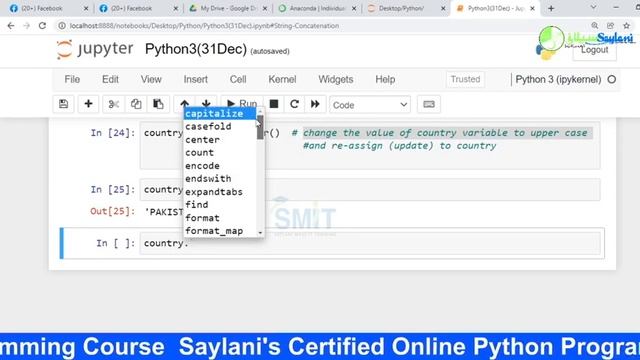Screen dimensions: 640x360
Task: Copy selected cells icon
Action: coord(136,104)
